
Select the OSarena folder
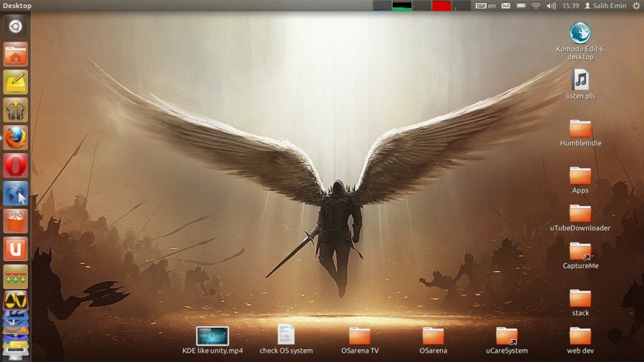(434, 341)
